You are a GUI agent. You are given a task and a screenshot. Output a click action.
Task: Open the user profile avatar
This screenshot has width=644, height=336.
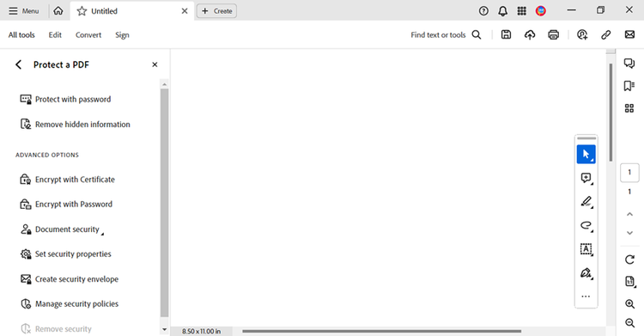[541, 11]
